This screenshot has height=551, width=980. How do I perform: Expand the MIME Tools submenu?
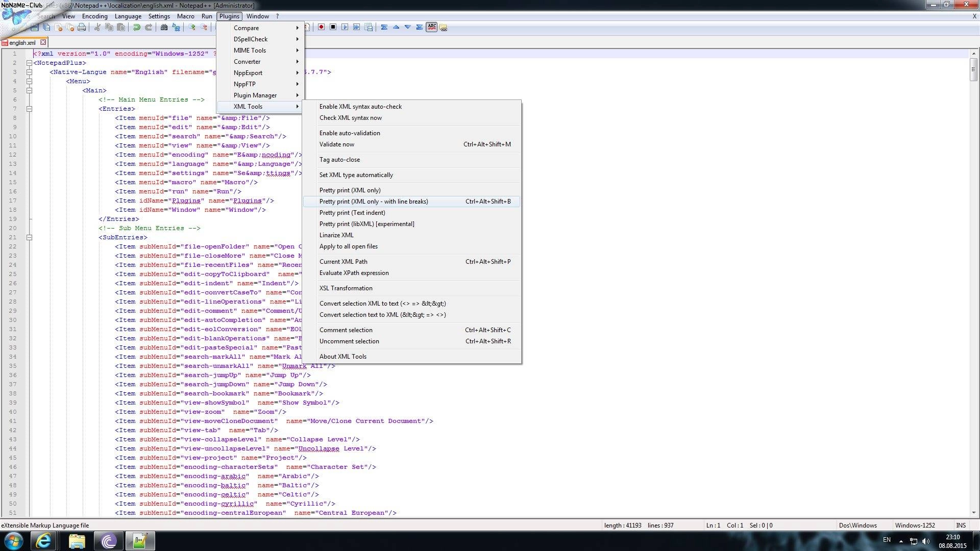[x=260, y=51]
